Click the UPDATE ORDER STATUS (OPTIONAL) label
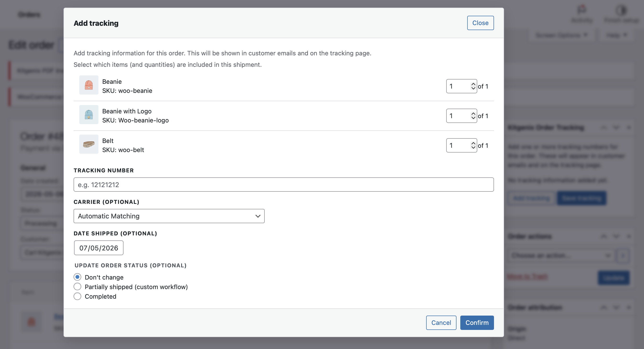644x349 pixels. 130,265
